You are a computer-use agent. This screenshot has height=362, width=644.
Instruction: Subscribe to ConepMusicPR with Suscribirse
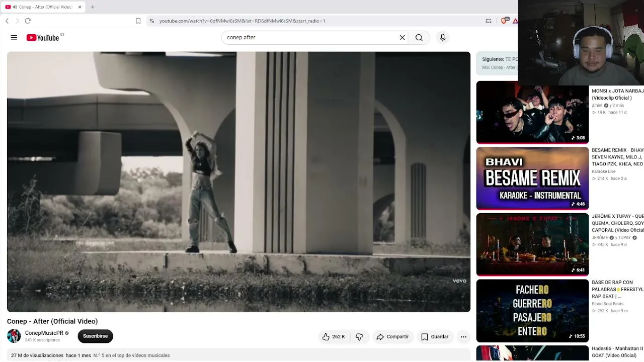point(95,336)
